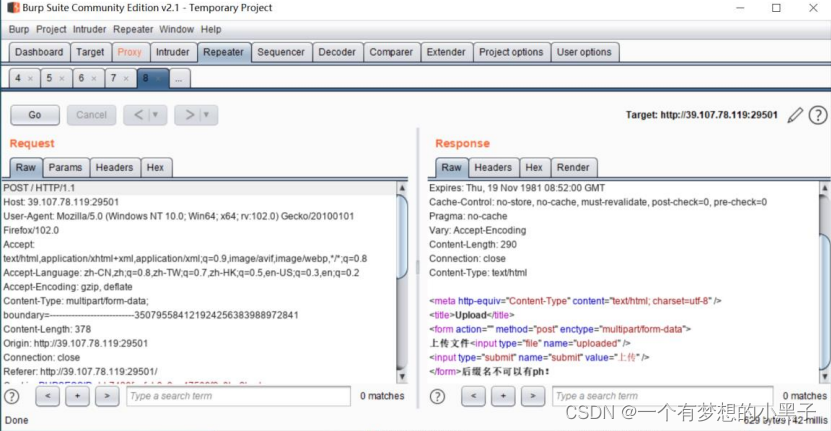
Task: Select the response Raw tab
Action: tap(452, 168)
